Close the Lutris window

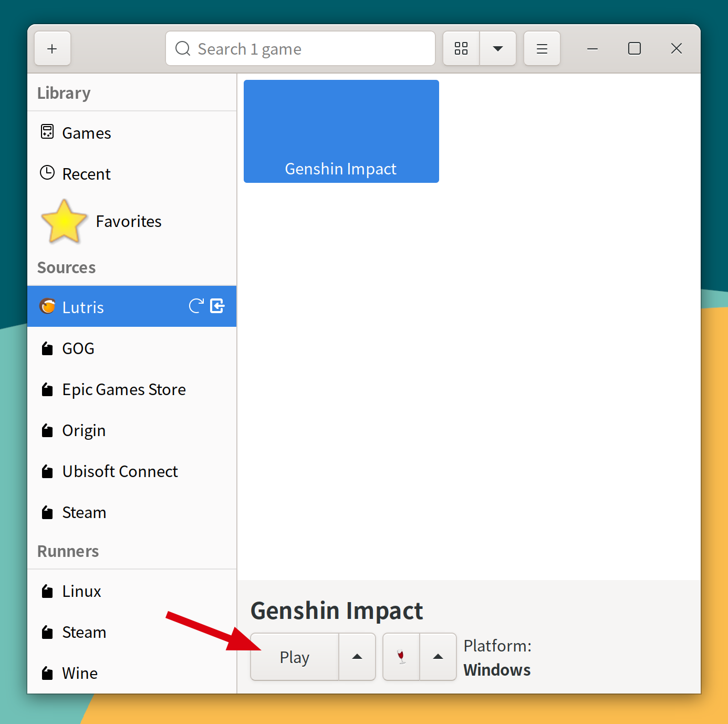[x=677, y=49]
